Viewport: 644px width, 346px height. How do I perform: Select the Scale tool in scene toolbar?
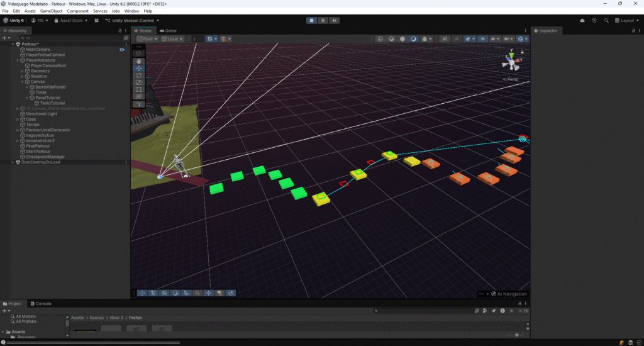point(139,82)
